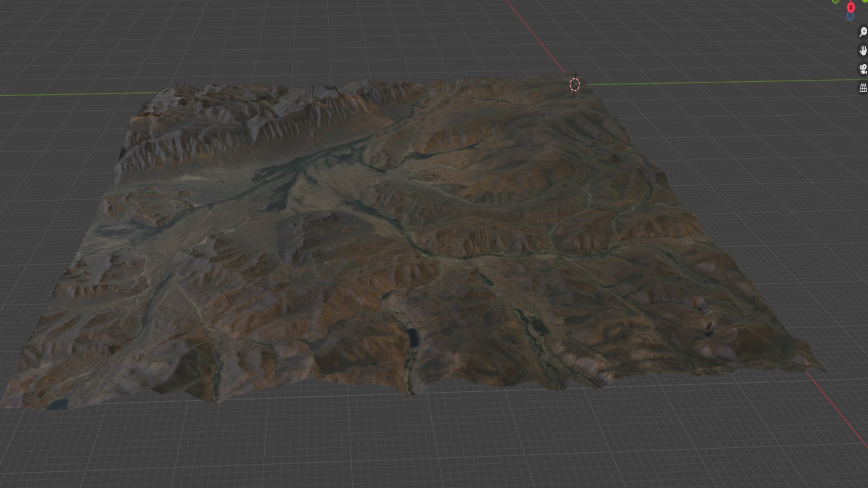Click the red X axis gizmo ball

pos(851,7)
